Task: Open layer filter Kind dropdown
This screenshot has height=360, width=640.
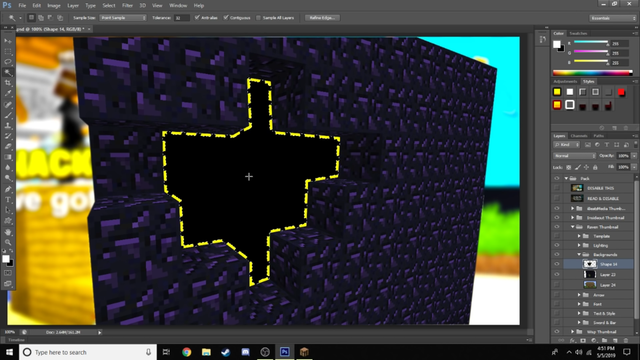Action: coord(567,145)
